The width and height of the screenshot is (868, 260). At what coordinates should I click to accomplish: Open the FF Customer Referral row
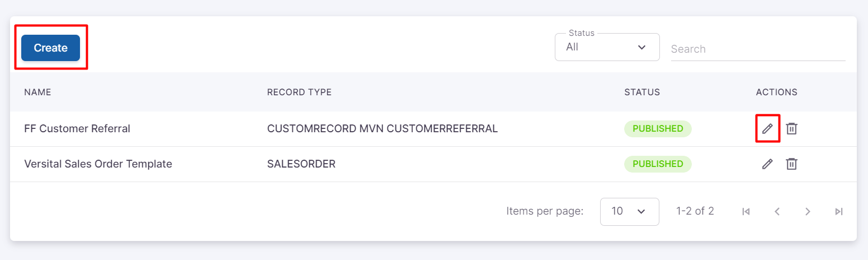pyautogui.click(x=77, y=129)
